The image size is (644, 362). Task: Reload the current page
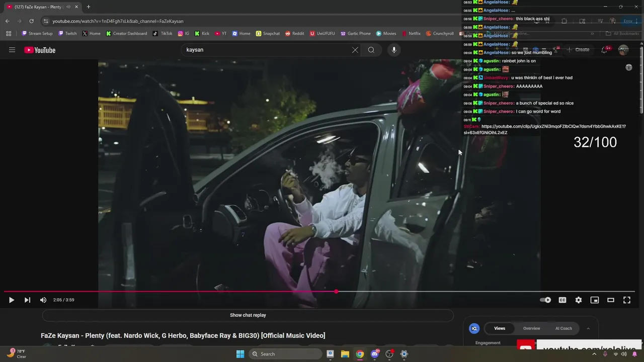pos(31,21)
